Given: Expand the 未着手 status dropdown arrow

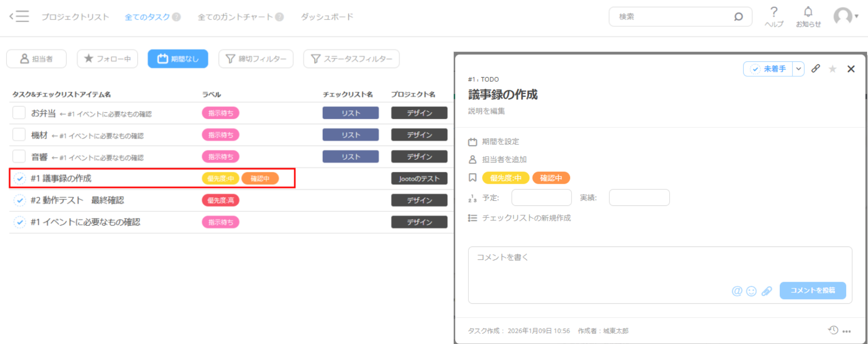Looking at the screenshot, I should [x=798, y=69].
